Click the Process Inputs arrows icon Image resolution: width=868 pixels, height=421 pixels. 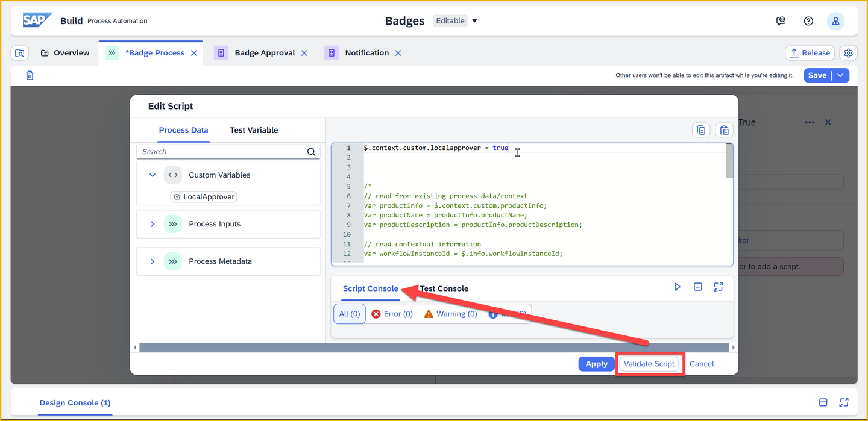(x=173, y=224)
